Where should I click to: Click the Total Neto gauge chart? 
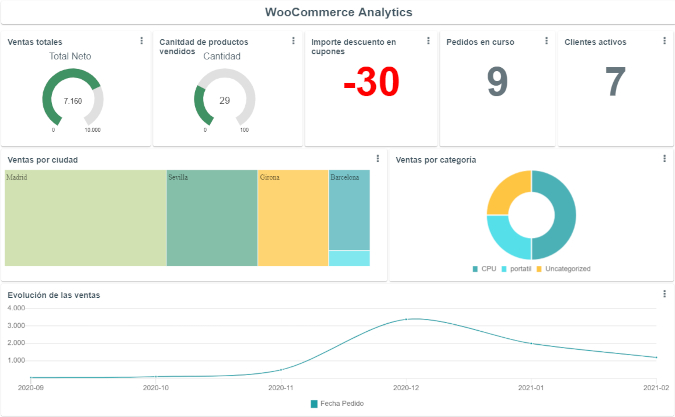73,101
